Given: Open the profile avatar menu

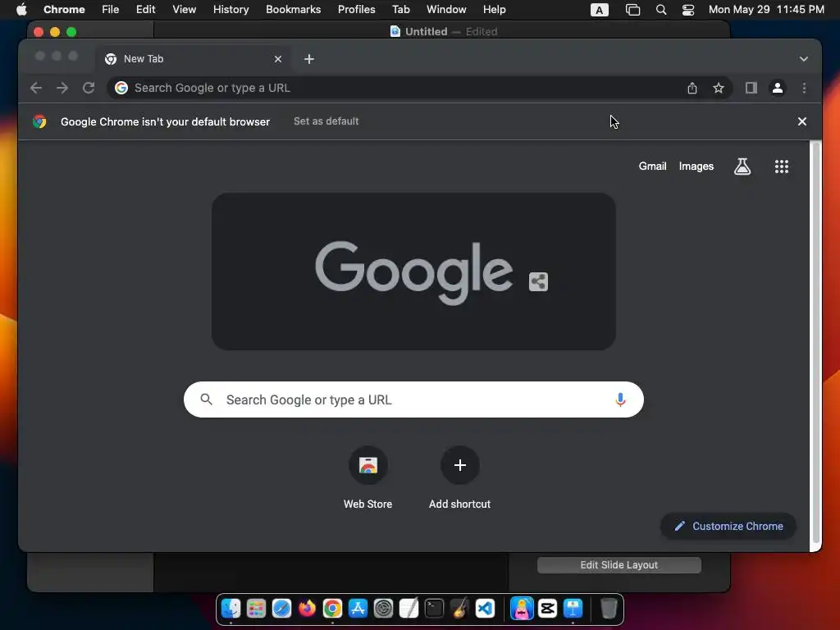Looking at the screenshot, I should (778, 88).
